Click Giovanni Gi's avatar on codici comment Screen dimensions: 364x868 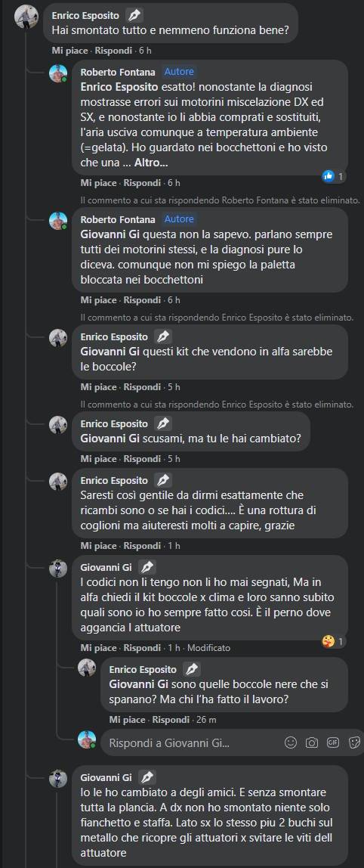58,569
